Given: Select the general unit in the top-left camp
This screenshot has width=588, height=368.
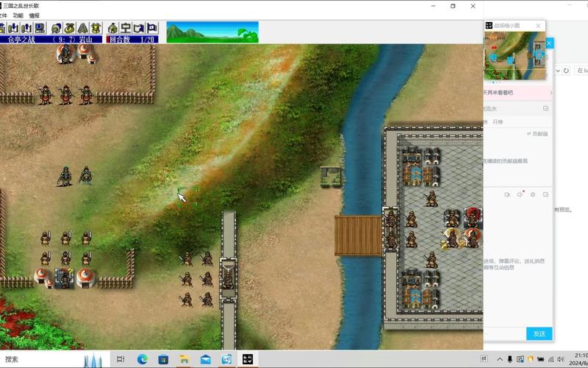Looking at the screenshot, I should click(65, 54).
